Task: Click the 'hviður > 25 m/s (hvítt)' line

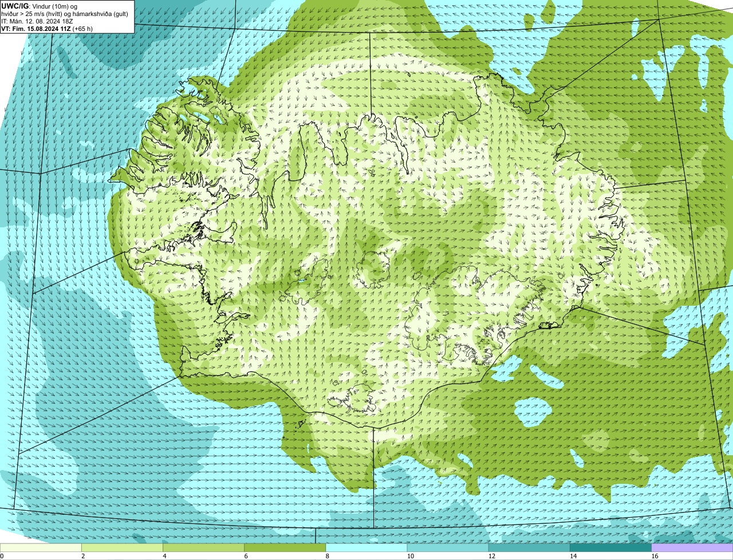Action: tap(65, 14)
